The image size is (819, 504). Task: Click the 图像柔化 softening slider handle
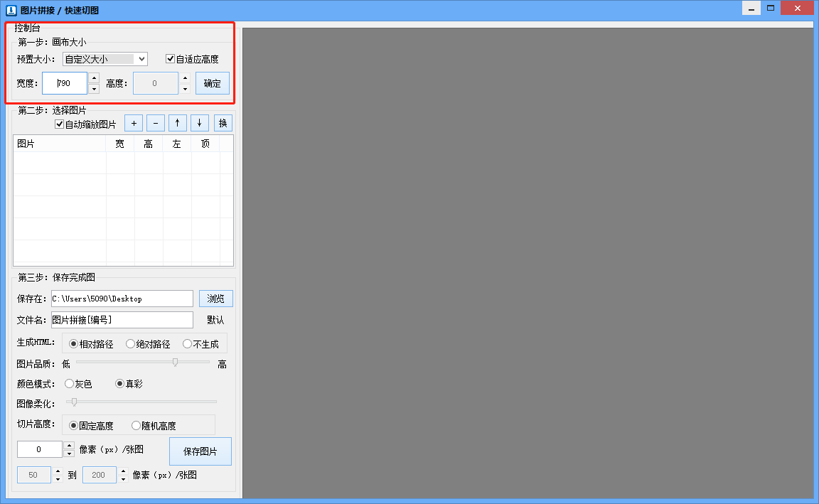(x=74, y=402)
